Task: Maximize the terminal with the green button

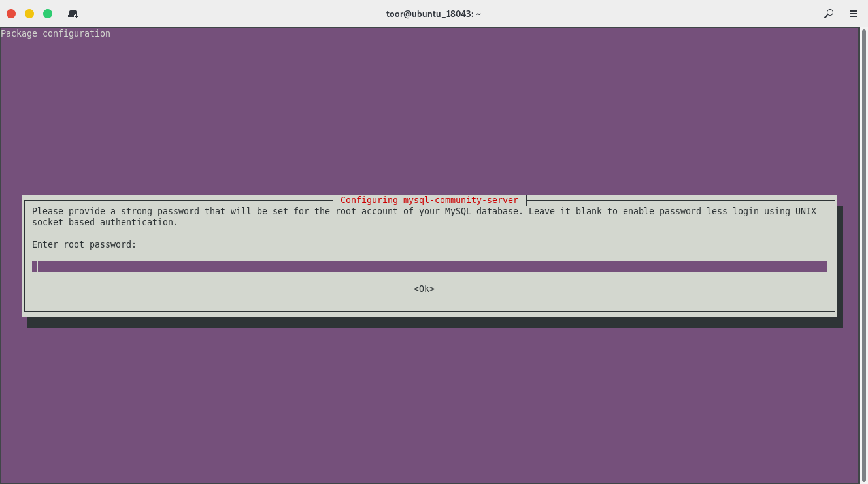Action: coord(48,14)
